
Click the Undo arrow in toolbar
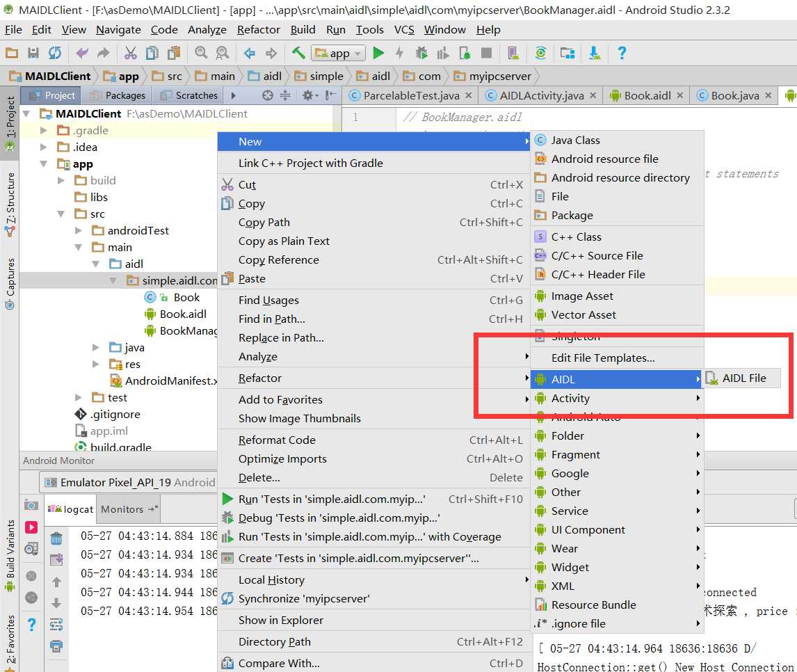(82, 53)
